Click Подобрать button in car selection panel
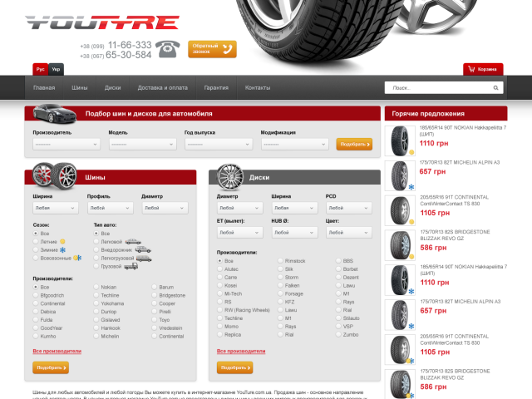Image resolution: width=532 pixels, height=399 pixels. (x=354, y=144)
